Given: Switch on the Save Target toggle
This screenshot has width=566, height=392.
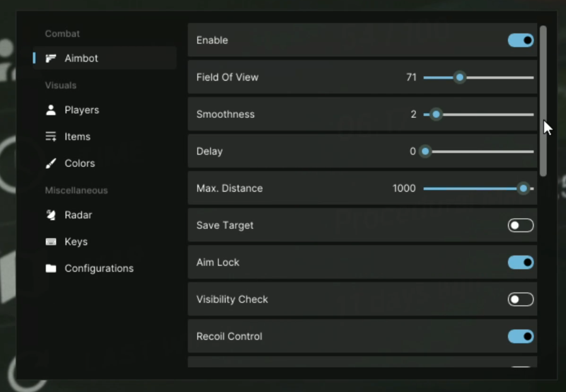Looking at the screenshot, I should tap(521, 226).
